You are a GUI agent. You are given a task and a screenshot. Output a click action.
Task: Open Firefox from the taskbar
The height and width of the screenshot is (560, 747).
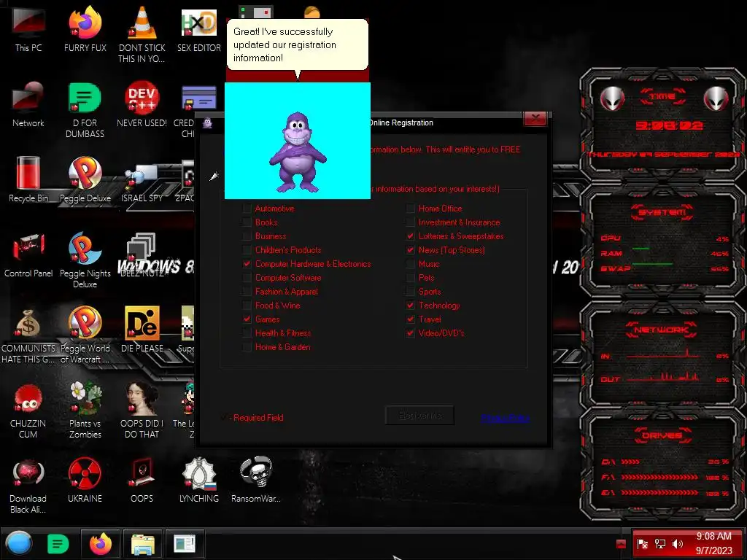tap(101, 544)
